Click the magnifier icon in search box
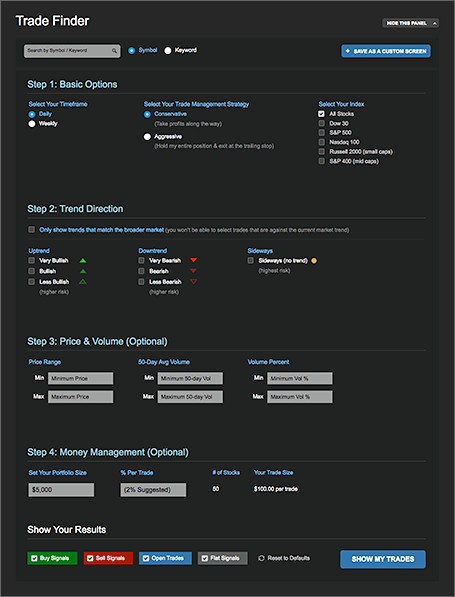The height and width of the screenshot is (597, 455). (114, 51)
